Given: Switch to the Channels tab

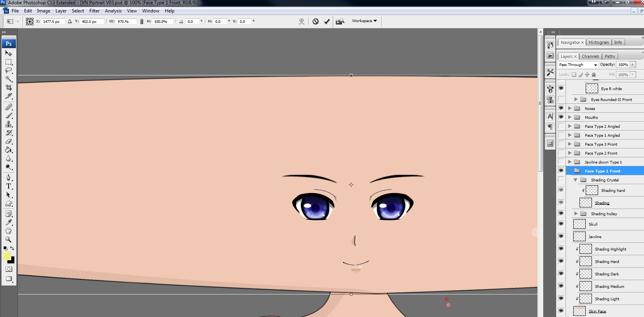Looking at the screenshot, I should coord(590,56).
